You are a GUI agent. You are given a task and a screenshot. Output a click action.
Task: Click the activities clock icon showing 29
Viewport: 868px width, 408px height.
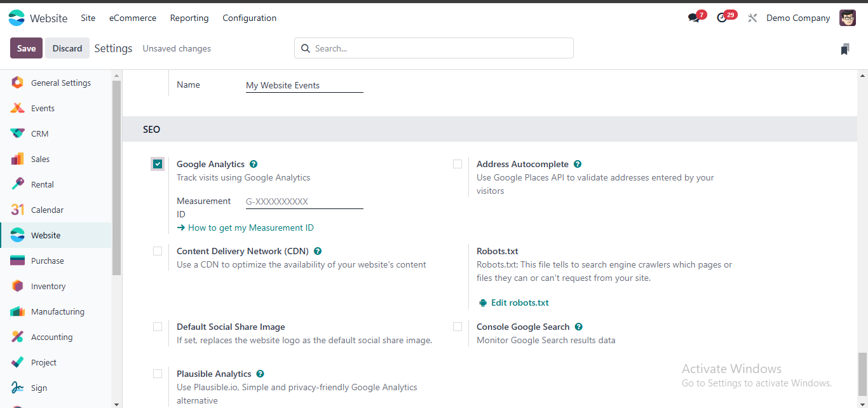[722, 17]
